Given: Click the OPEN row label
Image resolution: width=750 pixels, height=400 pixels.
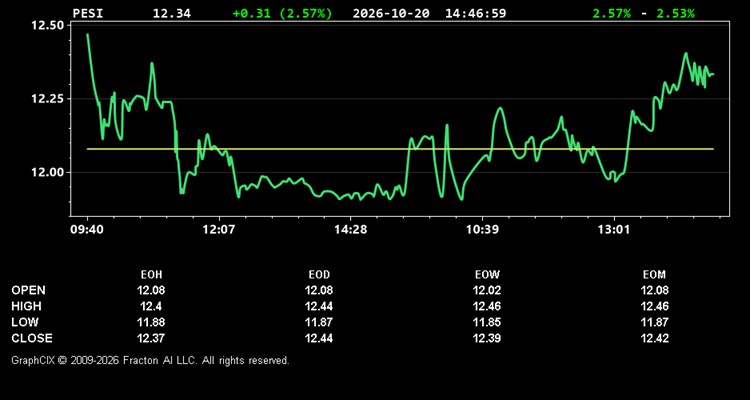Looking at the screenshot, I should click(29, 290).
